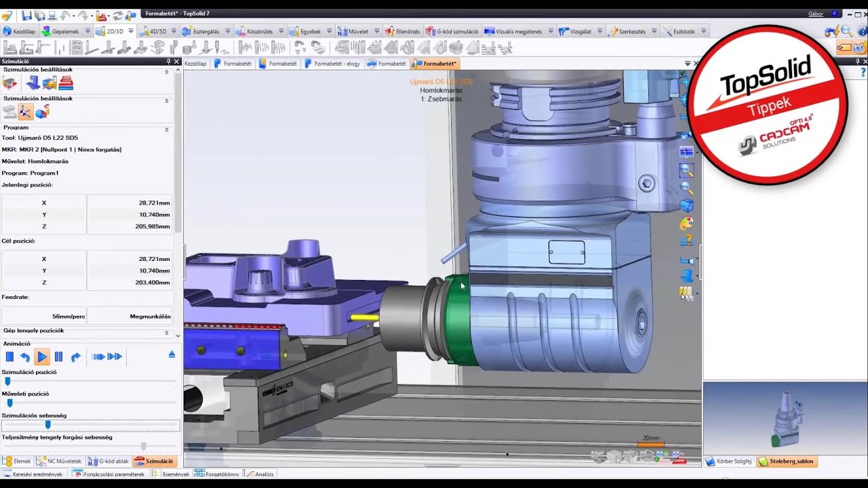
Task: Click the print icon in quick access bar
Action: click(52, 15)
